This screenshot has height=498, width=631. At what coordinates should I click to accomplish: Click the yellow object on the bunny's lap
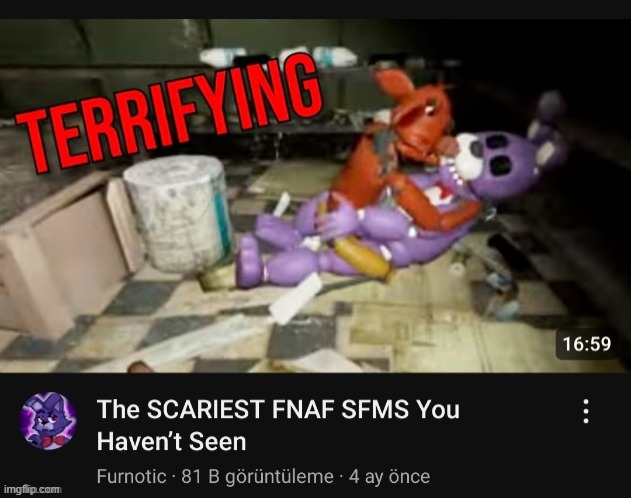click(x=364, y=255)
